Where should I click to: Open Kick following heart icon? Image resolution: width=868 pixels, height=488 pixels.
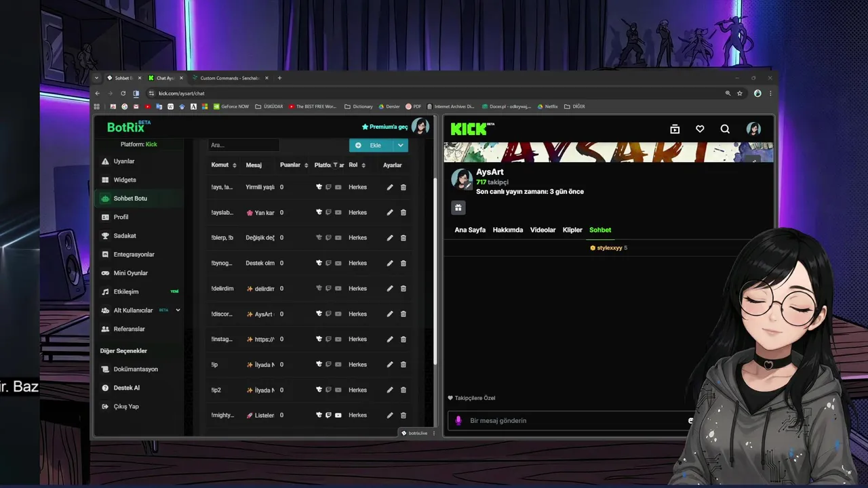point(700,129)
